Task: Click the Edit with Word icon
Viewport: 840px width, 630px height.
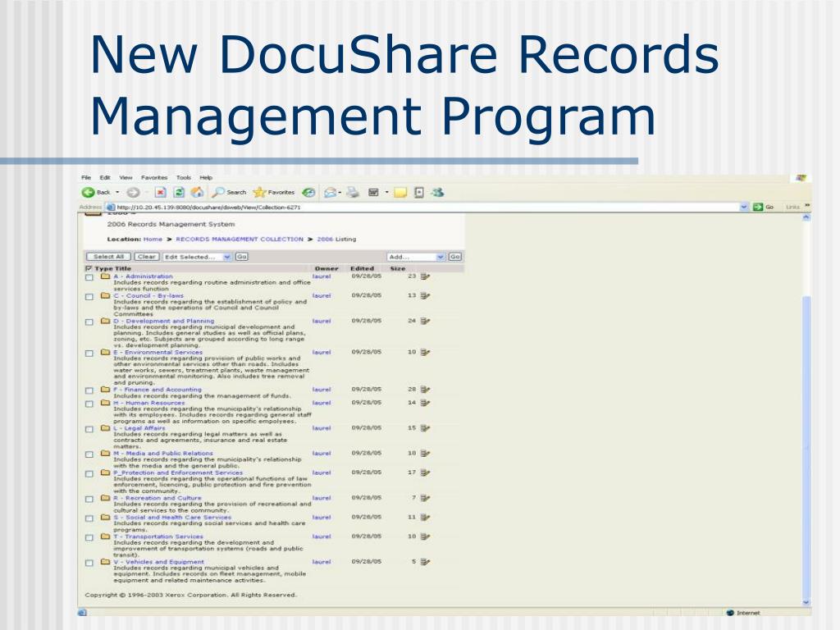Action: click(373, 192)
